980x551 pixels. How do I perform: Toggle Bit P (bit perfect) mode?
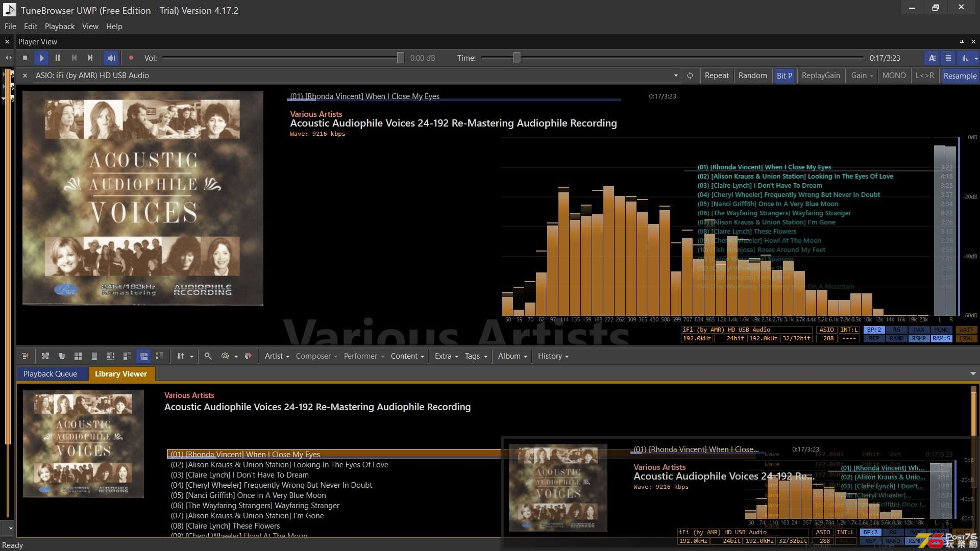pyautogui.click(x=785, y=76)
